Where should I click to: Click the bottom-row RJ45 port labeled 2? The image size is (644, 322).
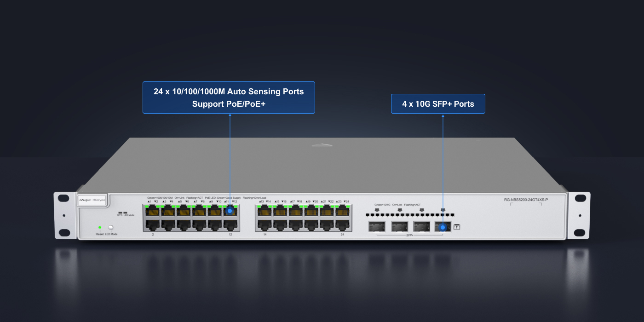[152, 225]
